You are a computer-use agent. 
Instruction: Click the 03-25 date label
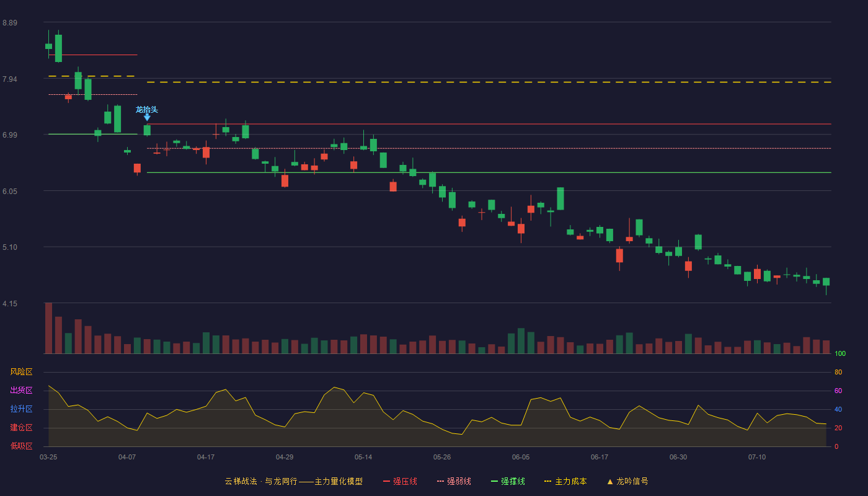[x=48, y=457]
